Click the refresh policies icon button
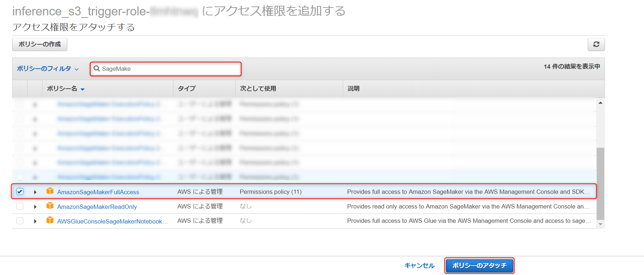Viewport: 644px width, 275px height. pos(596,44)
